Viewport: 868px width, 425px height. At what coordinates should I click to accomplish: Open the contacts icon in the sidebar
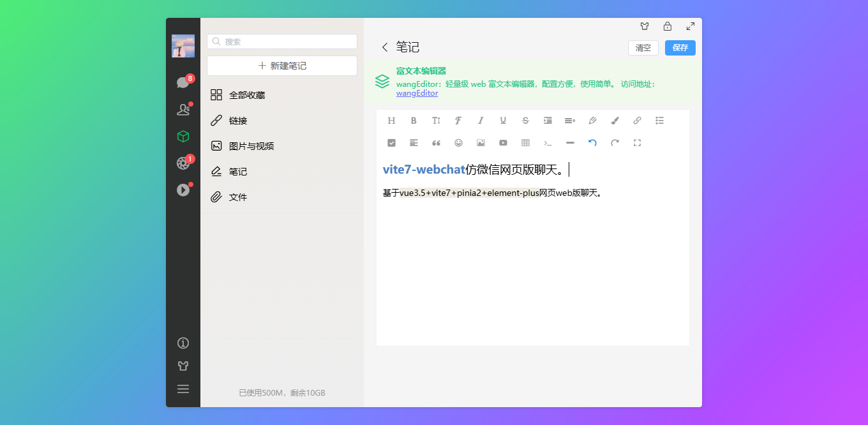[x=183, y=109]
